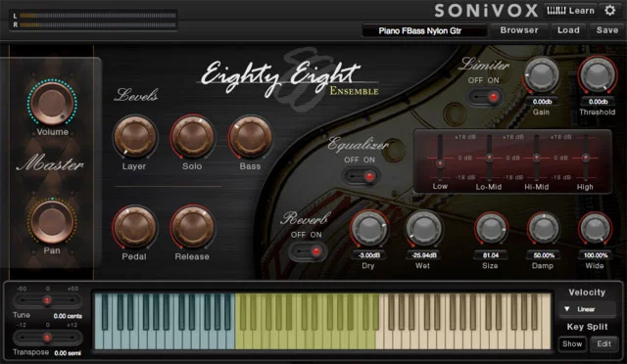Image resolution: width=627 pixels, height=364 pixels.
Task: Toggle the Reverb on/off switch
Action: 308,251
